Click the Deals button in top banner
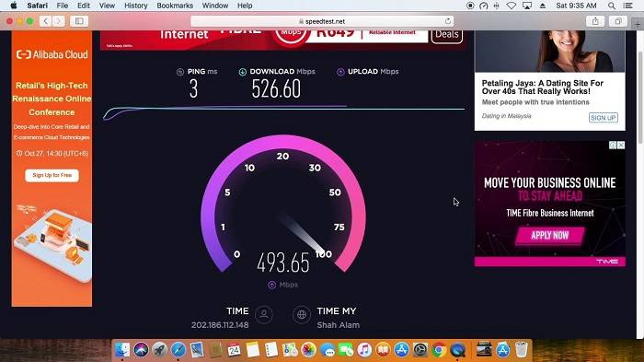Image resolution: width=644 pixels, height=362 pixels. click(x=447, y=35)
